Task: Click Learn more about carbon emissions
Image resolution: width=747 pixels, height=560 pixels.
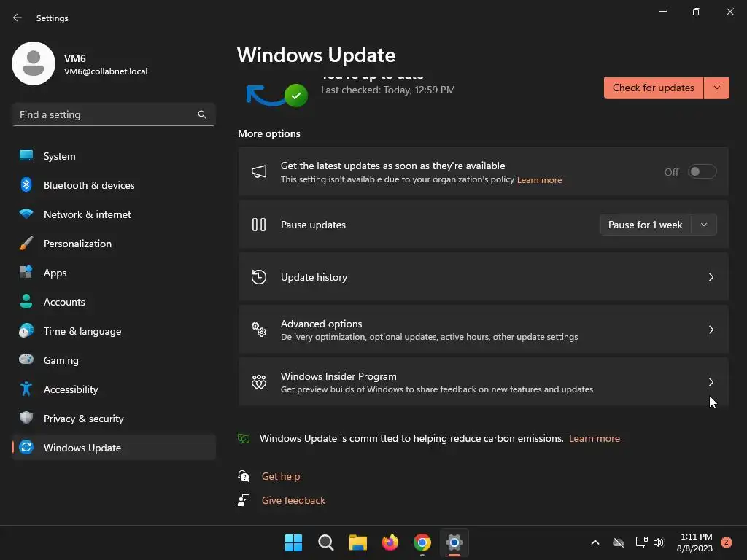Action: pyautogui.click(x=594, y=438)
